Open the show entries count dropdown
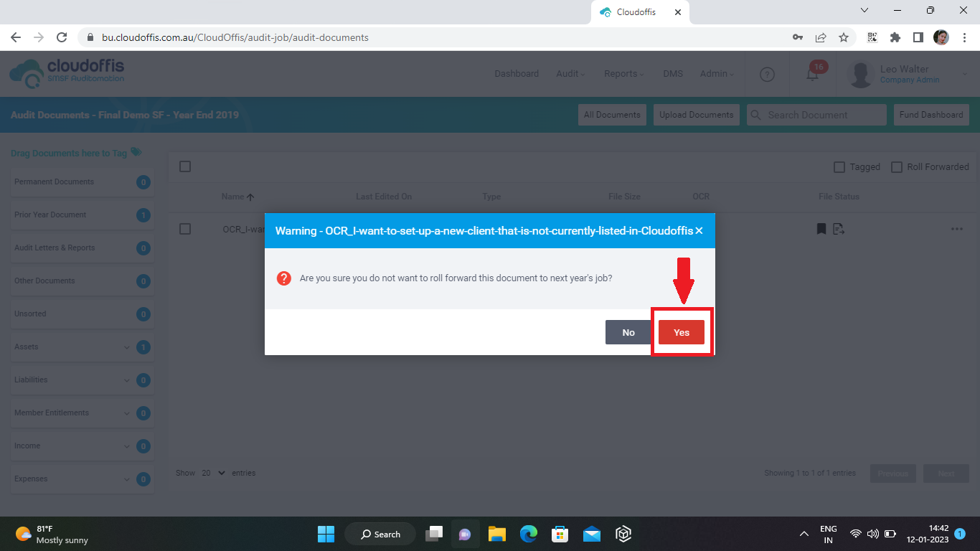This screenshot has width=980, height=551. (213, 473)
